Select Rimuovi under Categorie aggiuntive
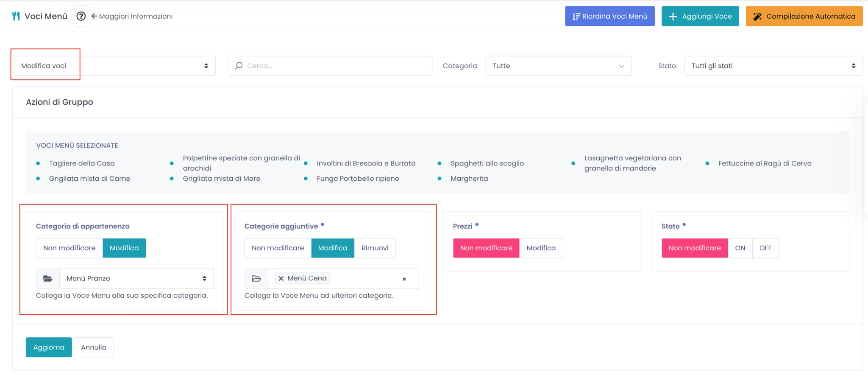868x378 pixels. click(x=375, y=248)
